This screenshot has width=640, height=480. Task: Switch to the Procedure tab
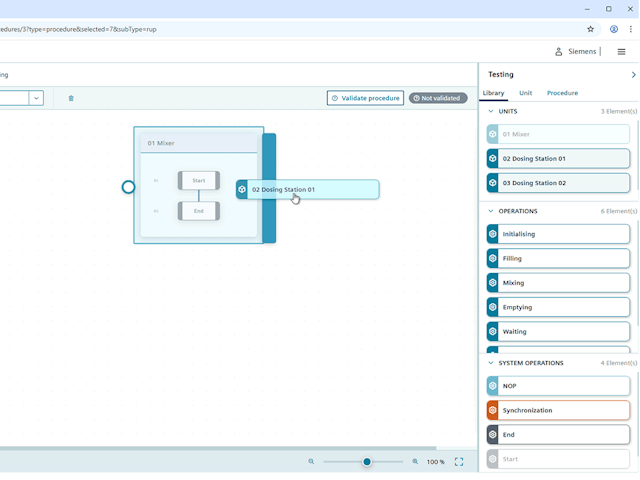tap(562, 93)
